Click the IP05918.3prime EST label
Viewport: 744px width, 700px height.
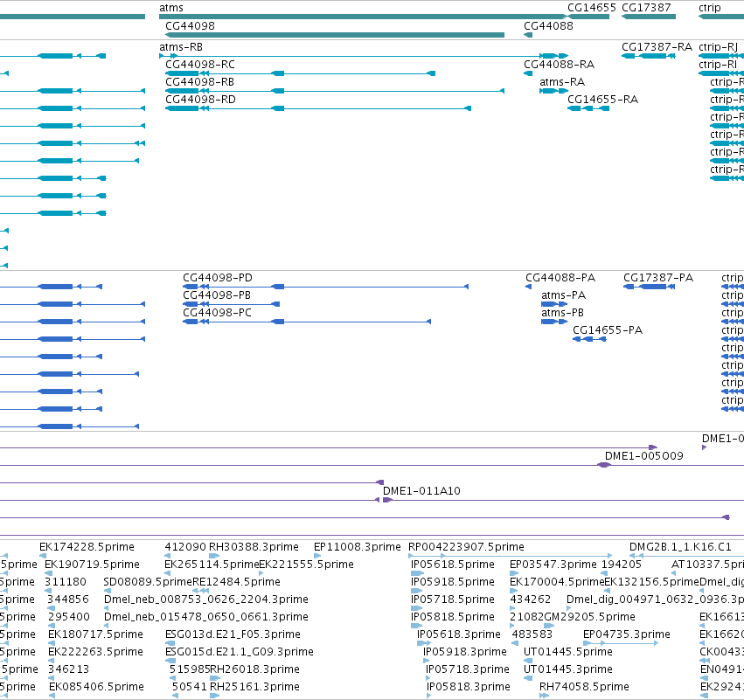point(465,652)
